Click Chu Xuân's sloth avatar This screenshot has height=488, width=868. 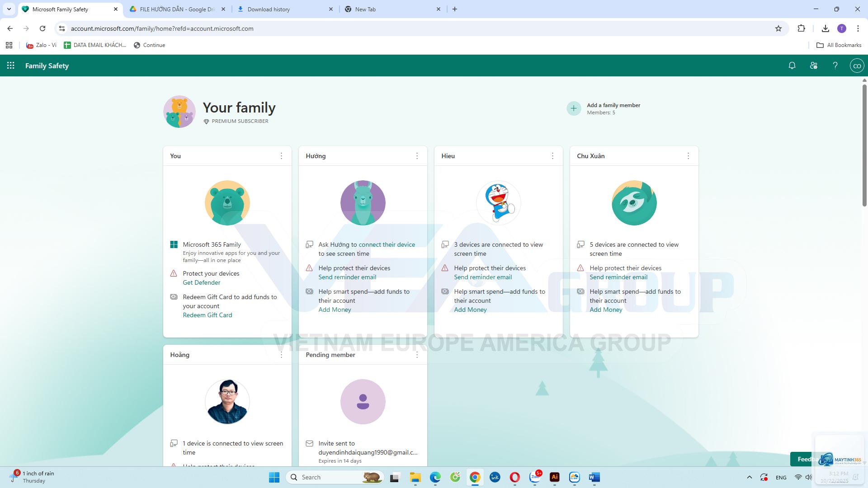click(634, 203)
